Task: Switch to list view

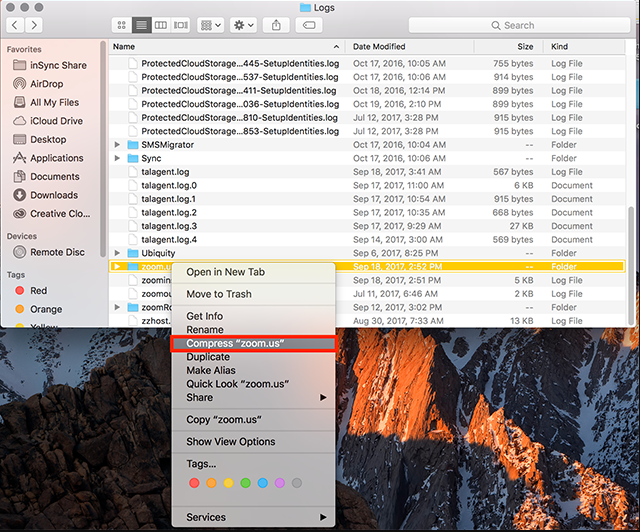Action: (142, 25)
